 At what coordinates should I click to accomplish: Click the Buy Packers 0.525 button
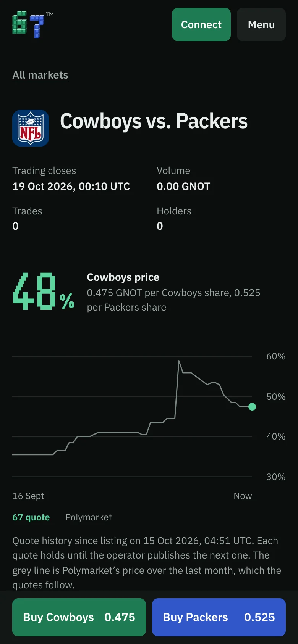(219, 617)
